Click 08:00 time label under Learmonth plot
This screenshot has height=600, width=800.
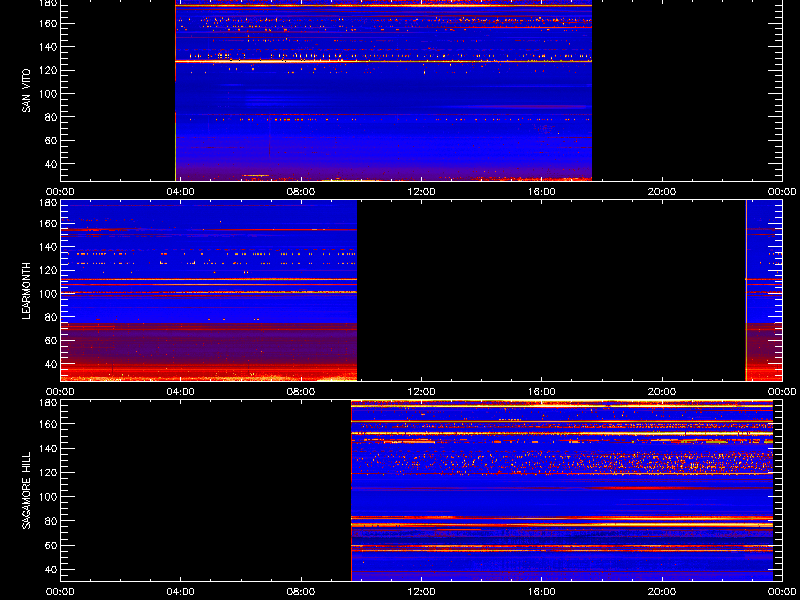301,392
